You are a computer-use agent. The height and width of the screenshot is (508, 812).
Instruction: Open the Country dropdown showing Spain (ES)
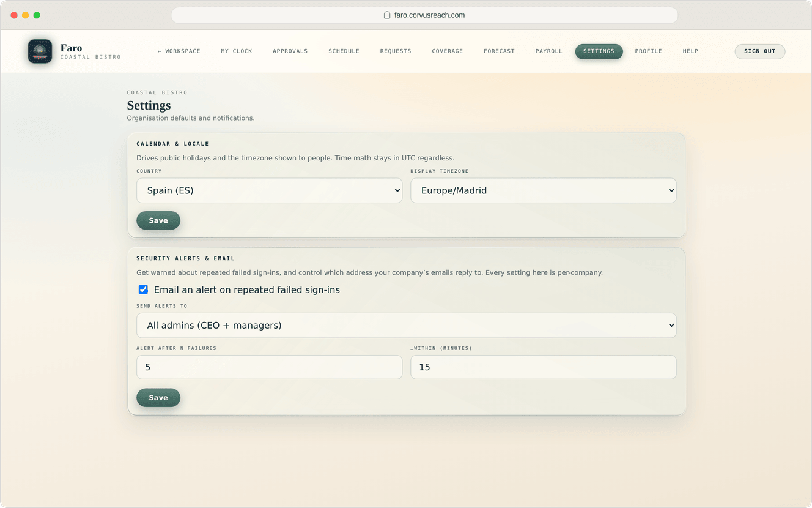pyautogui.click(x=269, y=190)
